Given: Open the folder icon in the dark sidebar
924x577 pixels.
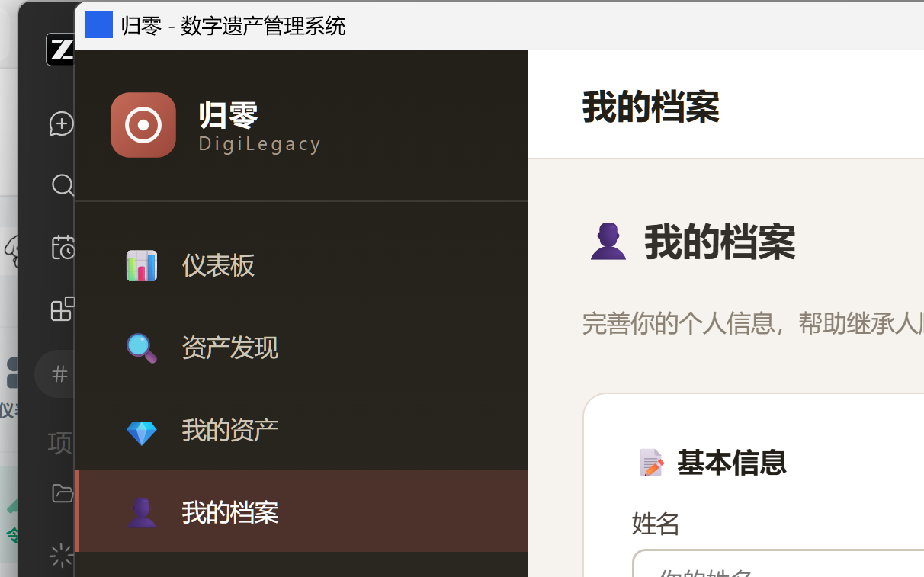Looking at the screenshot, I should coord(63,493).
